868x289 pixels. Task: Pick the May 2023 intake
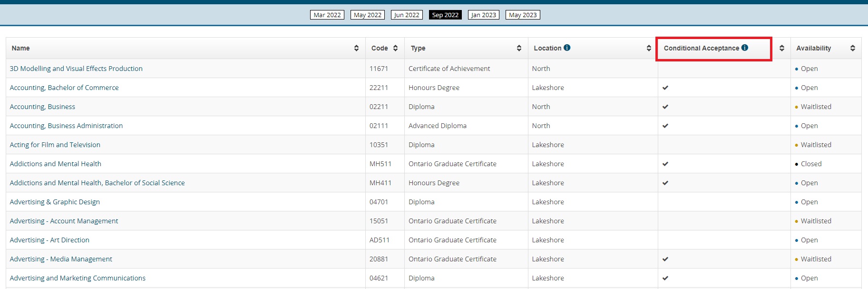[523, 15]
